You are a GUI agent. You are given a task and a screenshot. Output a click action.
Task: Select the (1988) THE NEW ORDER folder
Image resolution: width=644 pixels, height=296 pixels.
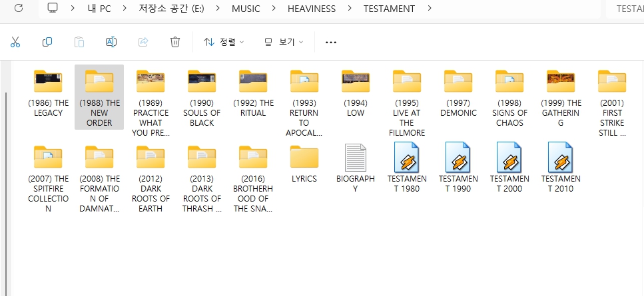tap(99, 97)
